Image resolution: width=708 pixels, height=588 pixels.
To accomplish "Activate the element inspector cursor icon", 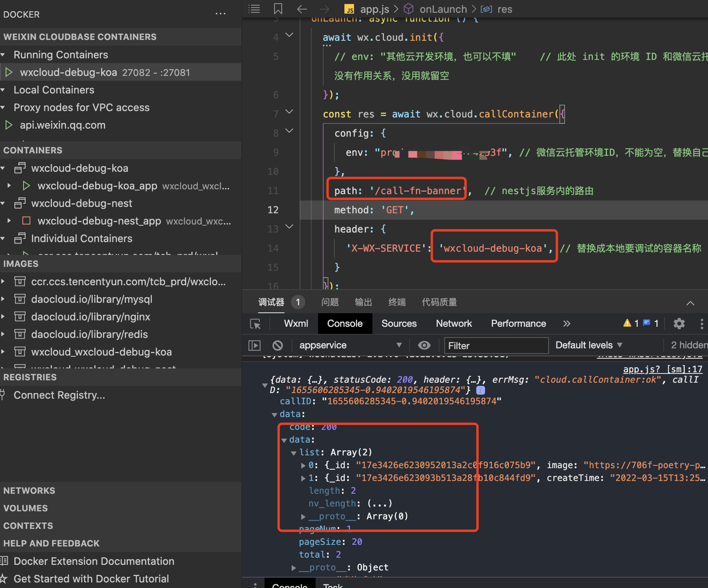I will coord(255,324).
